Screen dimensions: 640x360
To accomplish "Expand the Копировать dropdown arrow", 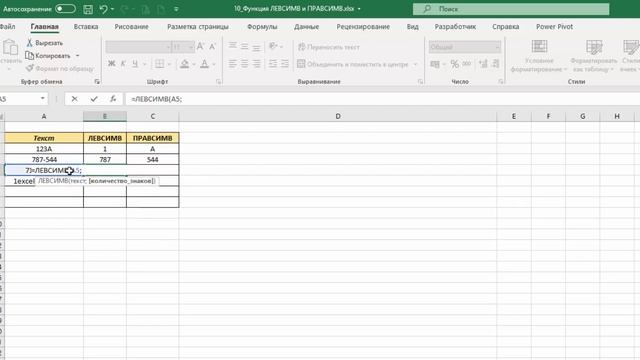I will pyautogui.click(x=78, y=56).
